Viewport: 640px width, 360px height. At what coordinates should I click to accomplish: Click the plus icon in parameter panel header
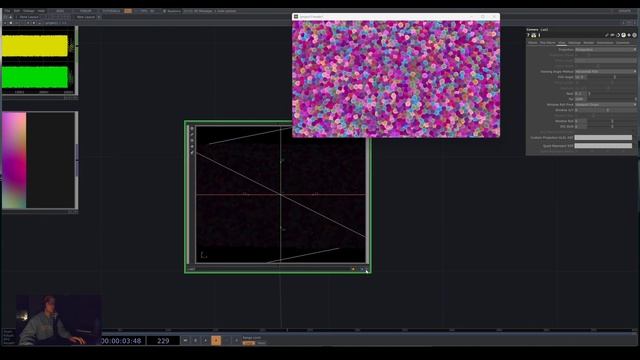(x=629, y=35)
